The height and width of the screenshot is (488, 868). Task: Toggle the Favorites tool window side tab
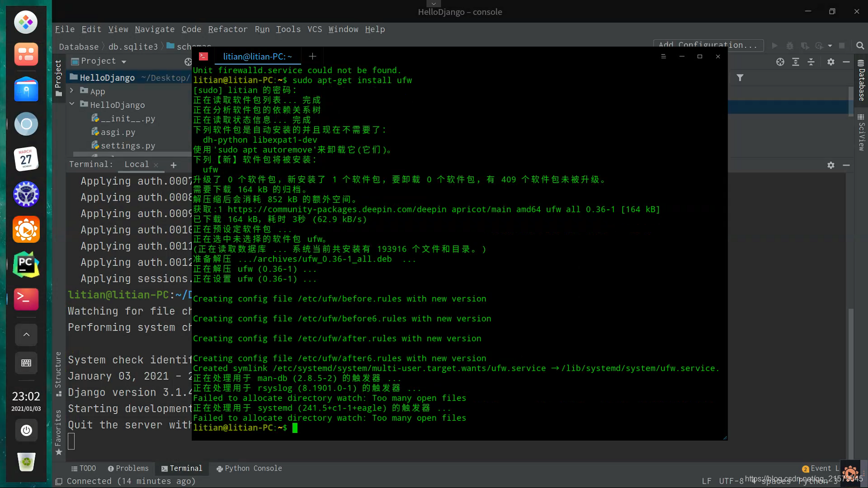point(59,432)
